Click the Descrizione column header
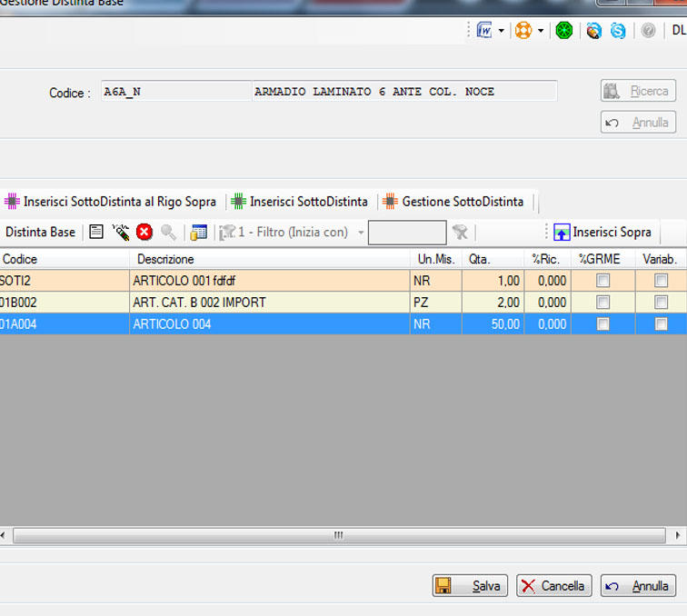Screen dimensions: 687x616 270,259
